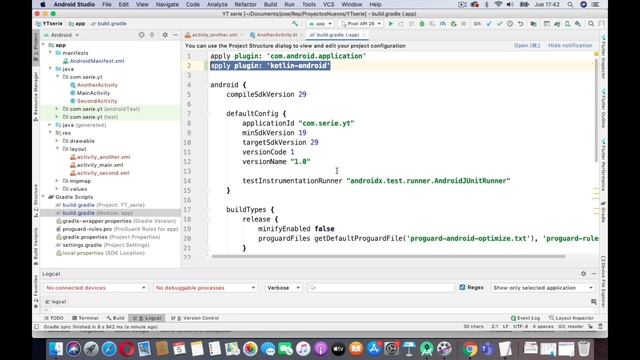The height and width of the screenshot is (360, 640).
Task: Expand the values folder
Action: tap(57, 189)
